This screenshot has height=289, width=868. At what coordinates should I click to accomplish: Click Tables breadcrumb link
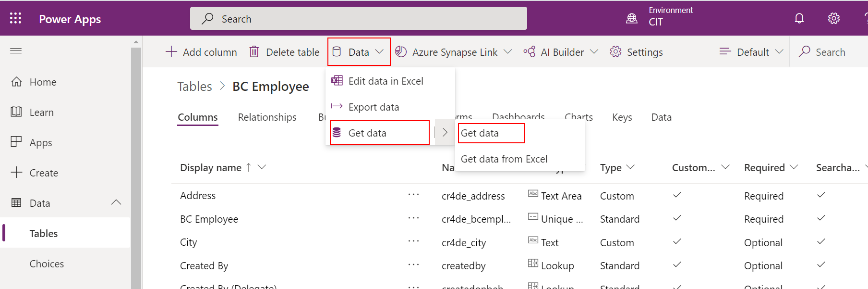[194, 87]
